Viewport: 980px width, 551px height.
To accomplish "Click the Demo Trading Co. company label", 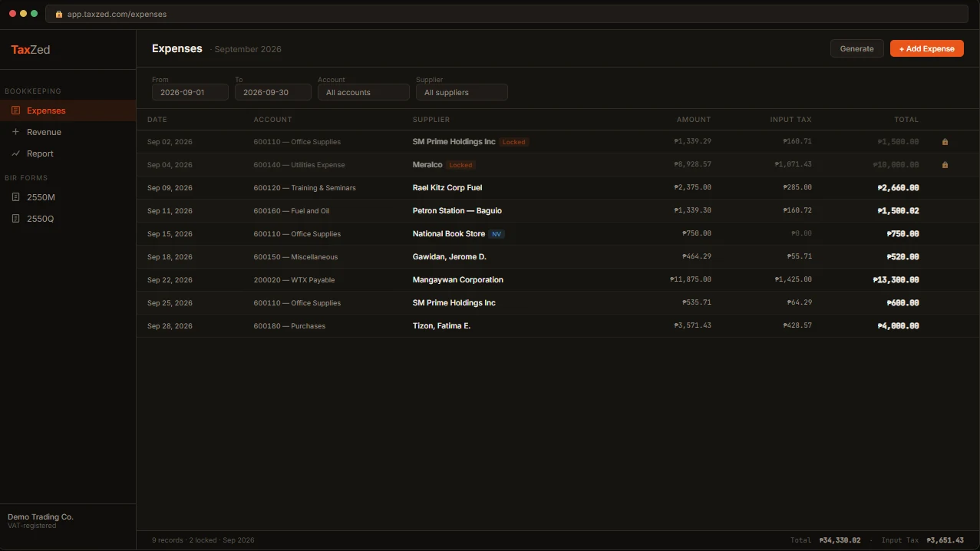I will 41,517.
